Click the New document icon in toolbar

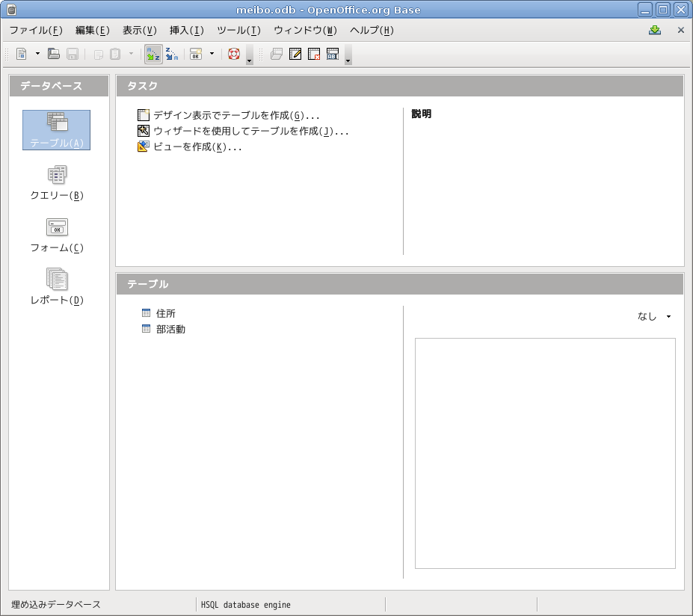[22, 54]
